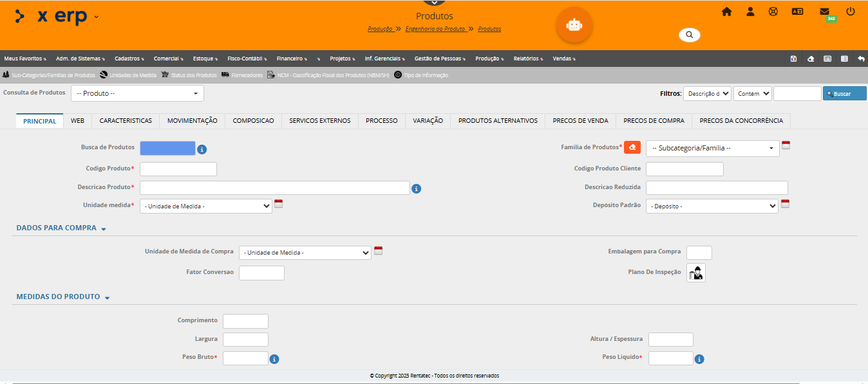Open the mail inbox envelope icon
Viewport: 868px width, 384px height.
tap(824, 12)
